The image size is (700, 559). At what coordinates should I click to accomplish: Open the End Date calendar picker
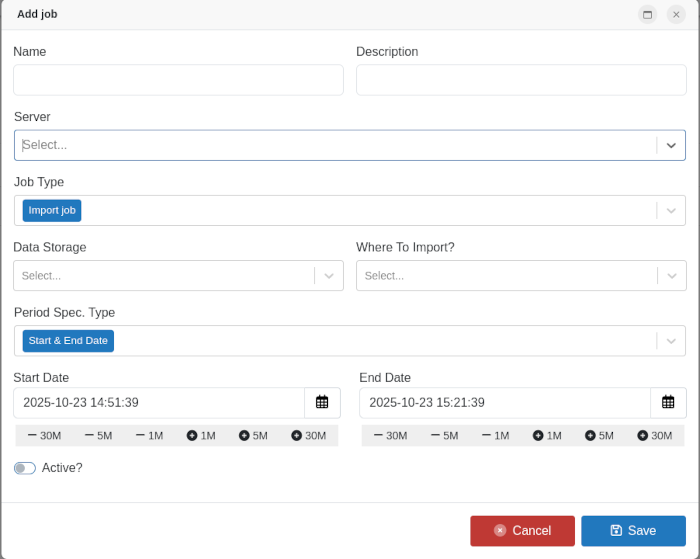[668, 402]
